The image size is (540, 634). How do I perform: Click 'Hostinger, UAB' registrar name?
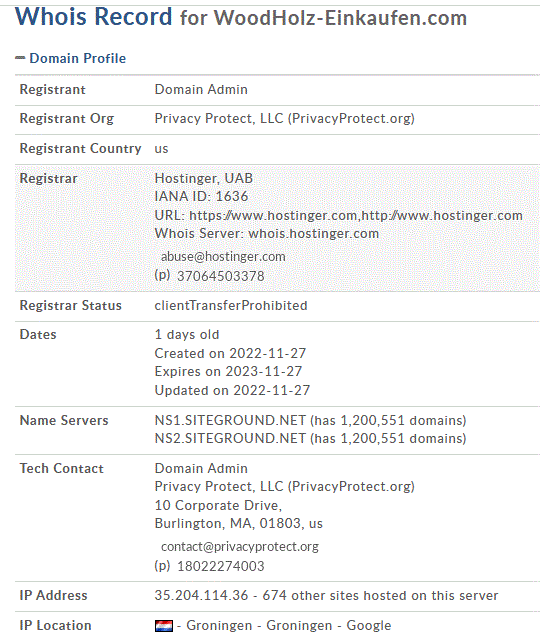[x=204, y=178]
